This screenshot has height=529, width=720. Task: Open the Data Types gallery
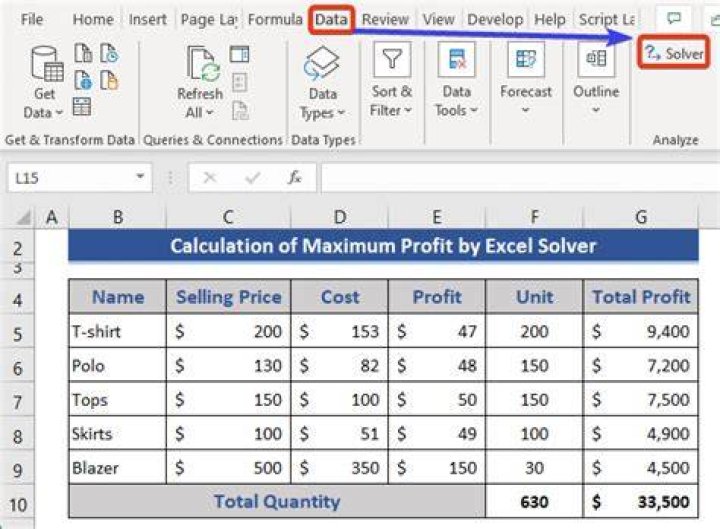click(x=322, y=83)
